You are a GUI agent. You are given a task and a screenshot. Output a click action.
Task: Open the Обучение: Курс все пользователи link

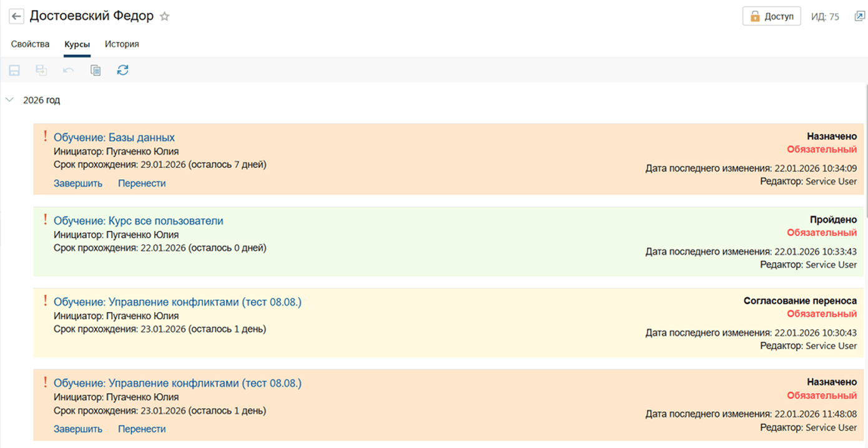pos(138,221)
